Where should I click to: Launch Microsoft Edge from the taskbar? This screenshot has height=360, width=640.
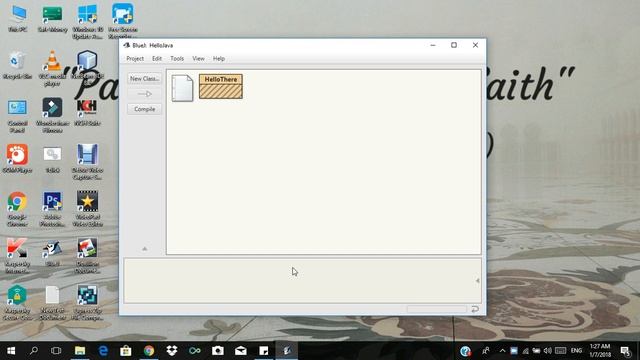tap(103, 351)
